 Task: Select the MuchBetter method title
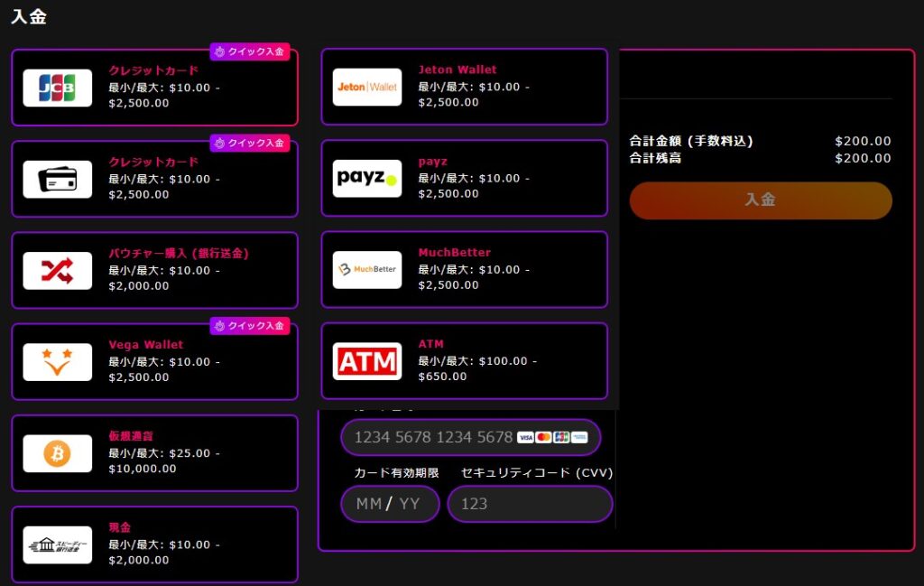point(455,252)
